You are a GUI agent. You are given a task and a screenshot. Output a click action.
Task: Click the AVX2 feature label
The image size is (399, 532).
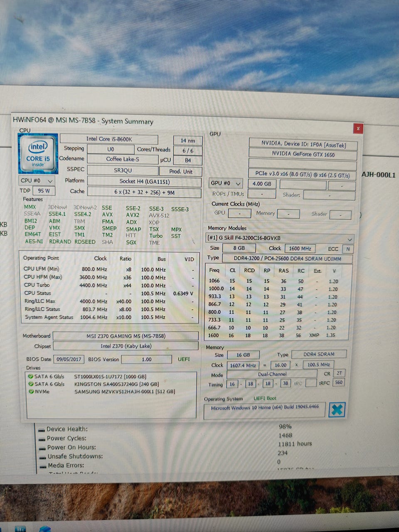point(133,215)
